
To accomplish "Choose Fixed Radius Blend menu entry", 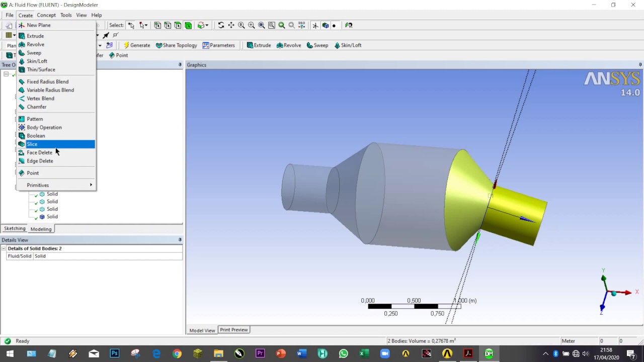I will (56, 81).
